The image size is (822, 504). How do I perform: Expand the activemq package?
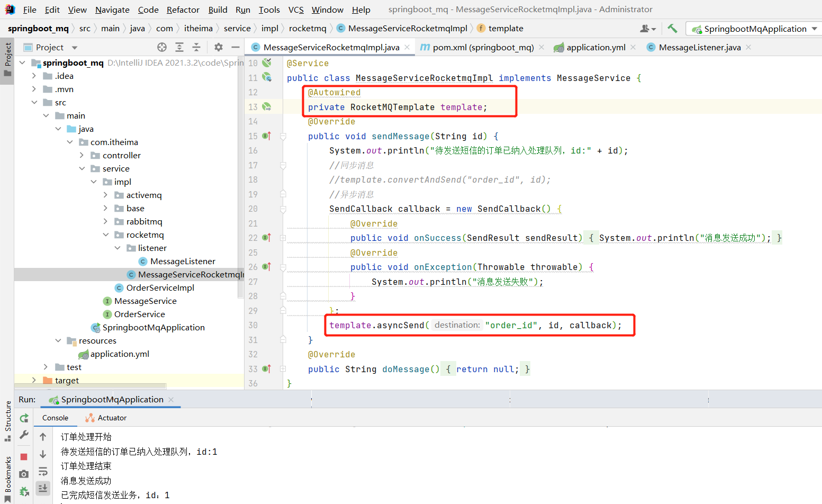tap(105, 195)
